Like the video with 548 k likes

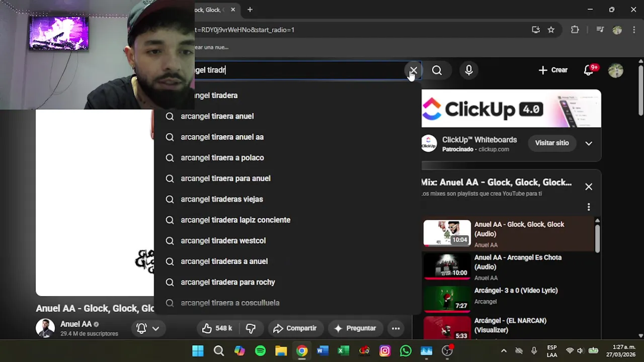[x=217, y=328]
